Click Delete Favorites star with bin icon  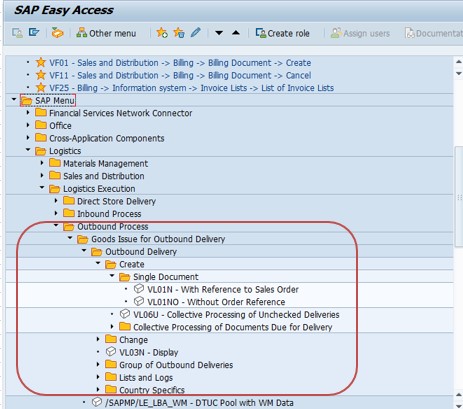tap(179, 33)
